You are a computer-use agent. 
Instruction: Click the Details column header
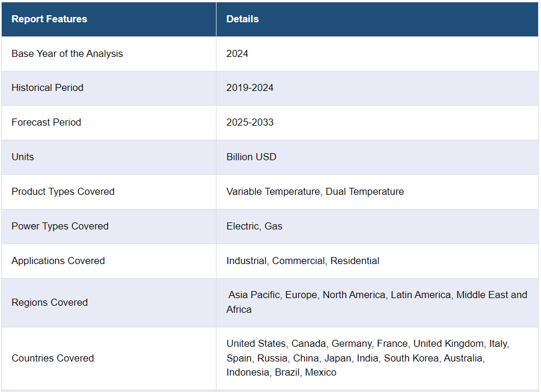point(242,19)
